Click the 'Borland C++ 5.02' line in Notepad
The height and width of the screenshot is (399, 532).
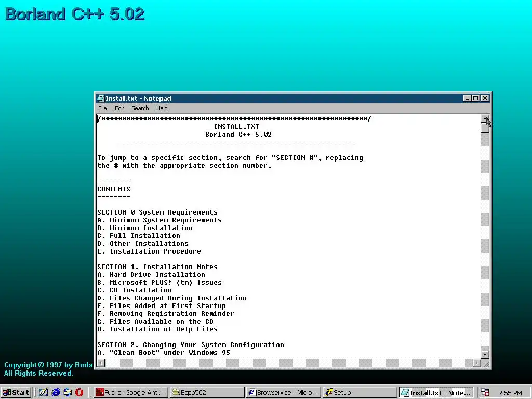click(x=238, y=135)
